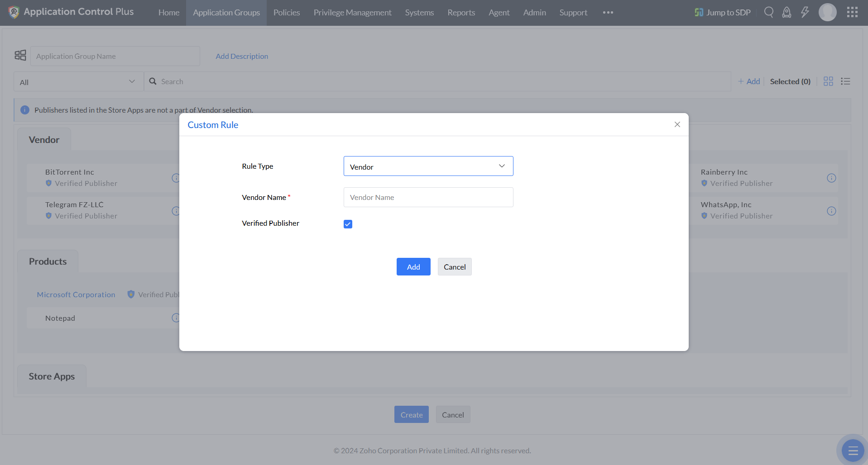868x465 pixels.
Task: Click the Microsoft Corporation link
Action: (76, 294)
